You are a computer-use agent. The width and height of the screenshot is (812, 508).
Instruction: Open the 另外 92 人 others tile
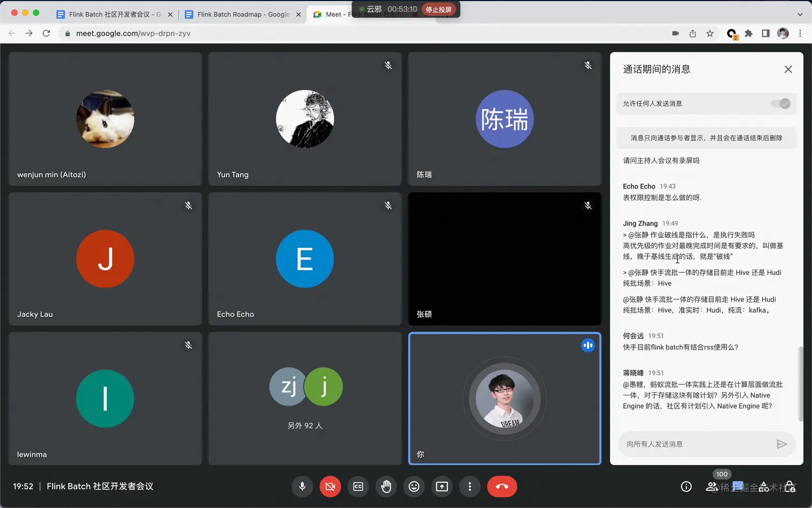(x=305, y=398)
